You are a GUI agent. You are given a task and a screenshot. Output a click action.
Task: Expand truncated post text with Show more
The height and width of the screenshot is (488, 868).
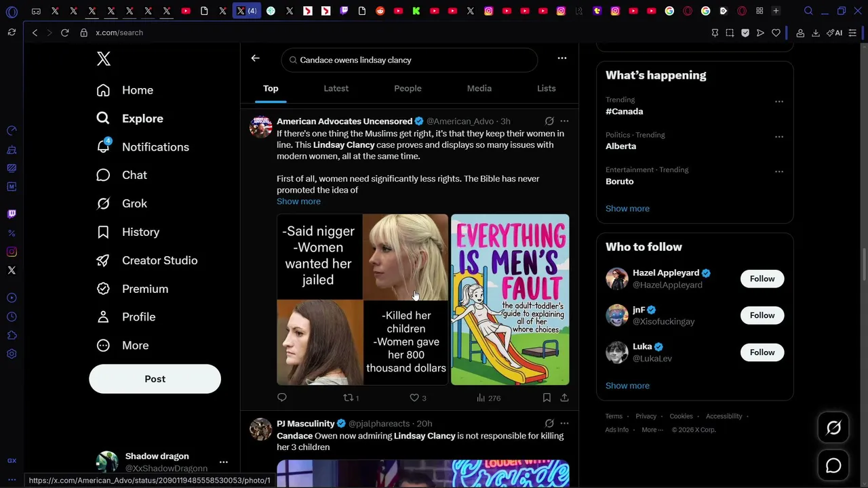click(298, 201)
